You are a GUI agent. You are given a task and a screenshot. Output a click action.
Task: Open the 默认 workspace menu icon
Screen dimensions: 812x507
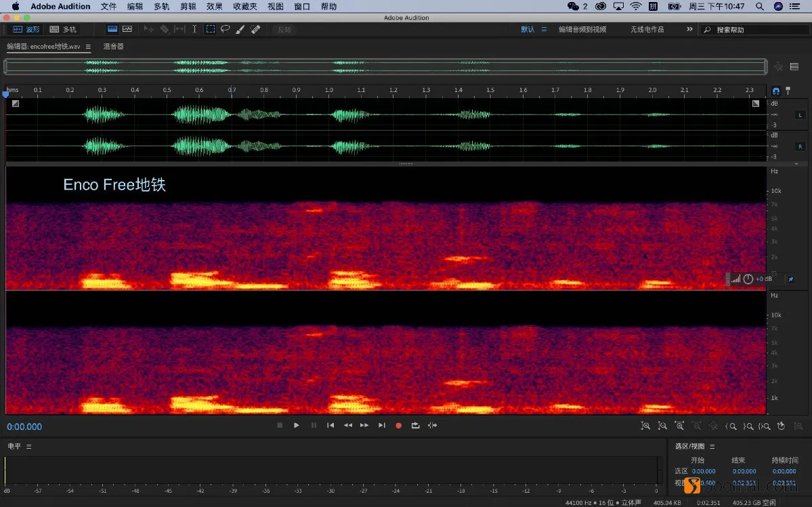(x=544, y=30)
